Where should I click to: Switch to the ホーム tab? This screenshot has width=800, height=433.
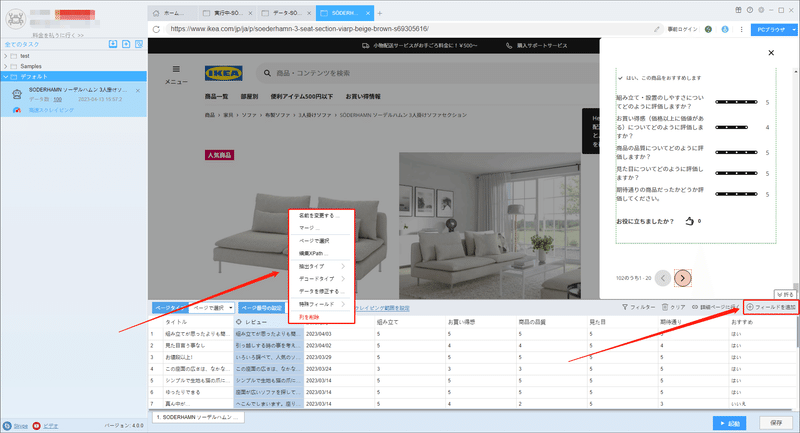173,13
